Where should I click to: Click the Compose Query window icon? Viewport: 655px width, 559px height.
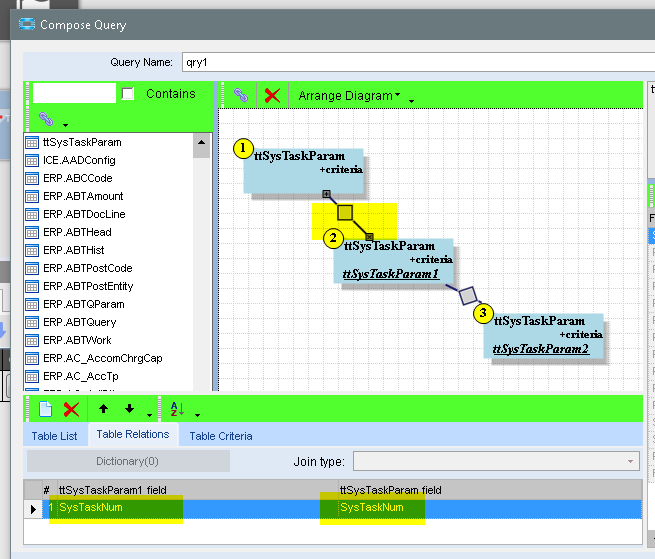(x=27, y=24)
